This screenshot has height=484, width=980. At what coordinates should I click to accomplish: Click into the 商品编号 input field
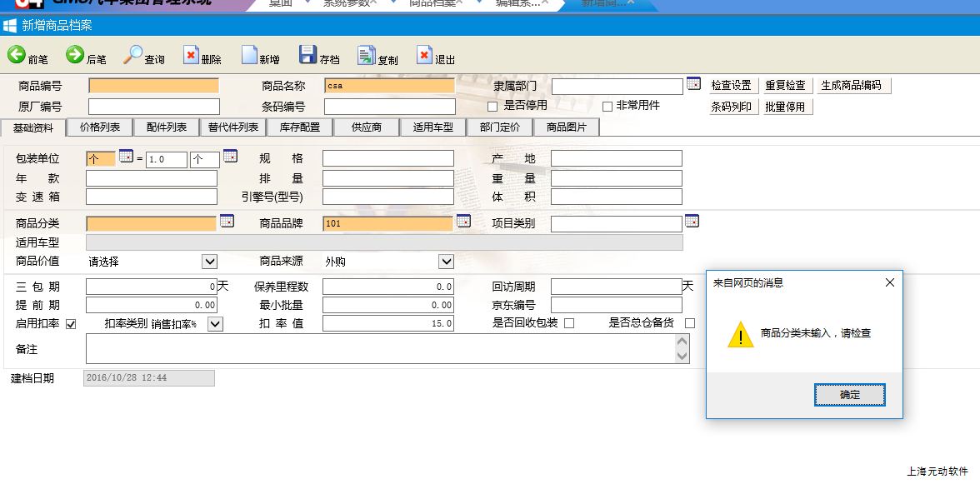(153, 86)
